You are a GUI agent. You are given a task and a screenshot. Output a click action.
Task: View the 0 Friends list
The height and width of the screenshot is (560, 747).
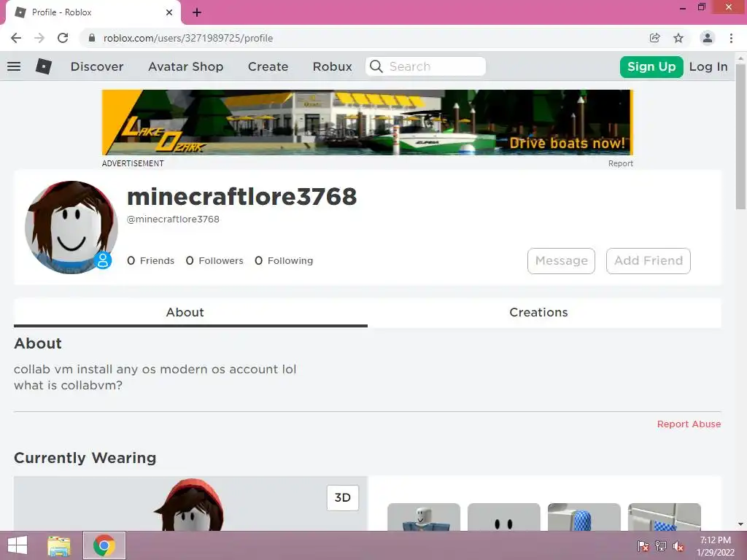pyautogui.click(x=150, y=260)
